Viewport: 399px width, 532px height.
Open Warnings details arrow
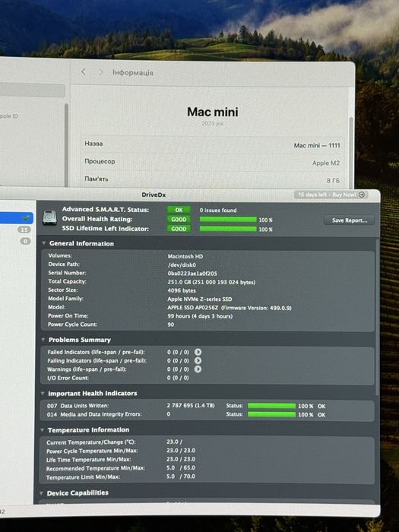coord(198,369)
